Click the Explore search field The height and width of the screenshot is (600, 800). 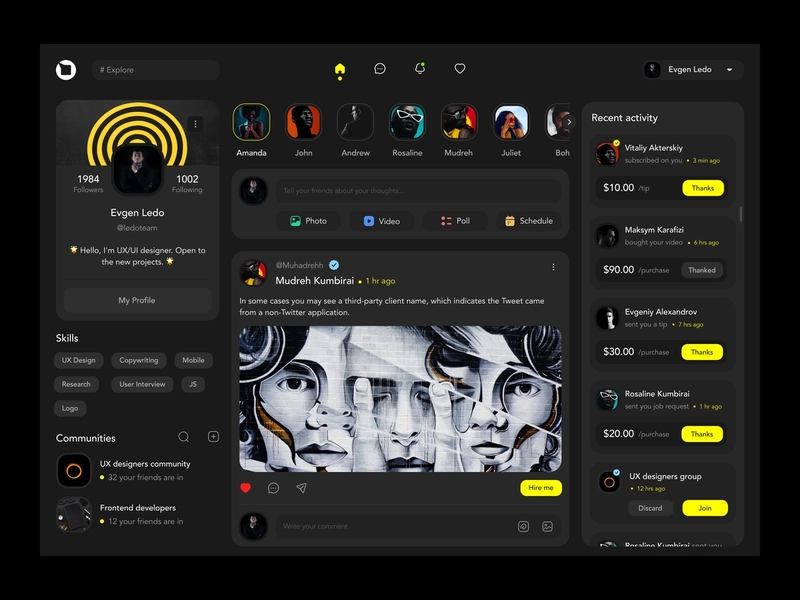(155, 70)
